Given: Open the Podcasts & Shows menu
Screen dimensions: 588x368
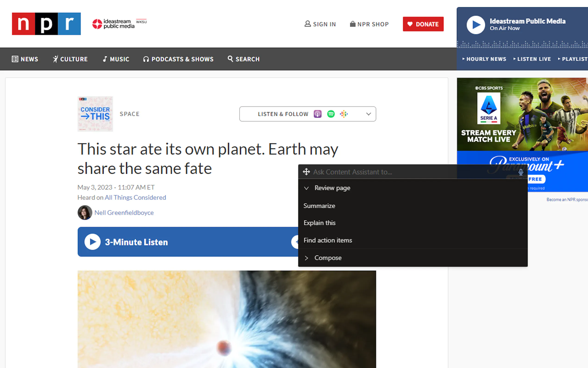Looking at the screenshot, I should 178,59.
